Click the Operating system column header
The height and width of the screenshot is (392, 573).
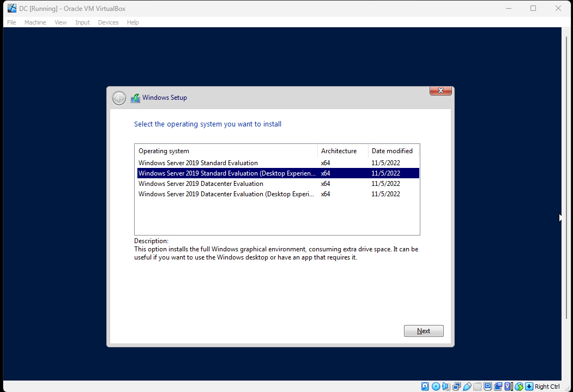226,151
